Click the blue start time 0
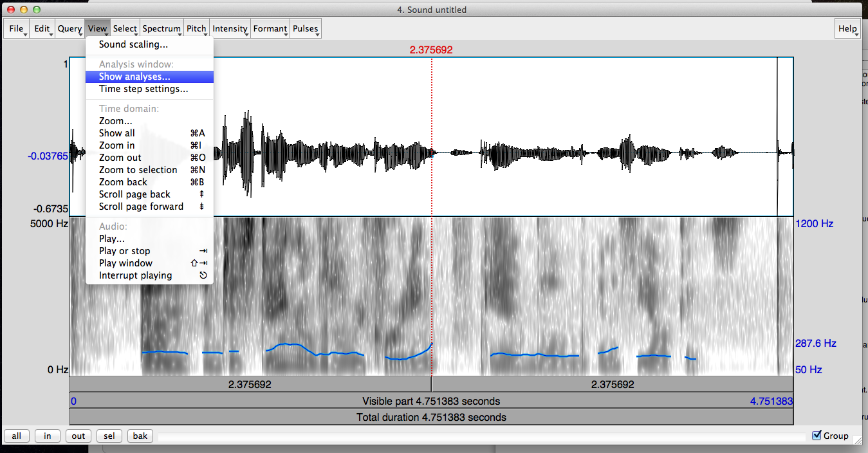868x453 pixels. coord(73,402)
